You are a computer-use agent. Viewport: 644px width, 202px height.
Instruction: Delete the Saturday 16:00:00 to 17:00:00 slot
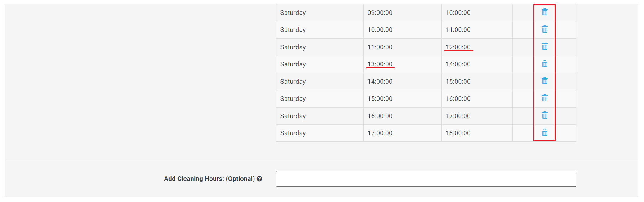545,115
